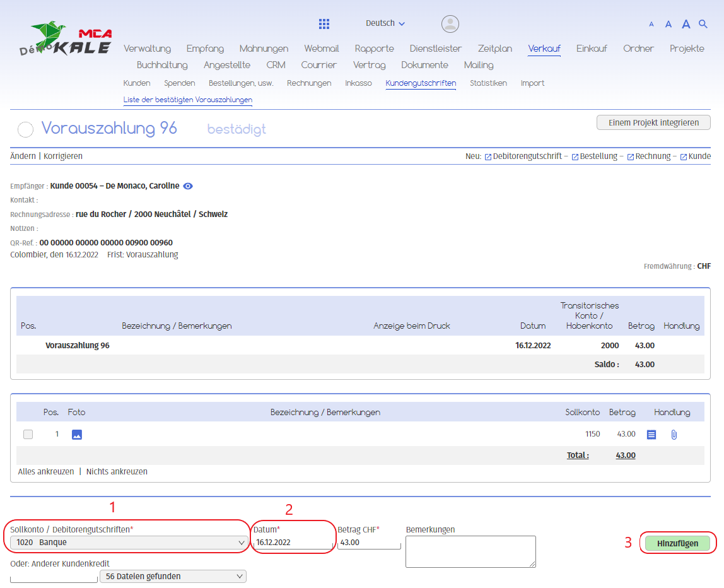Screen dimensions: 724x588
Task: Click Alles ankreuzen
Action: [x=45, y=472]
